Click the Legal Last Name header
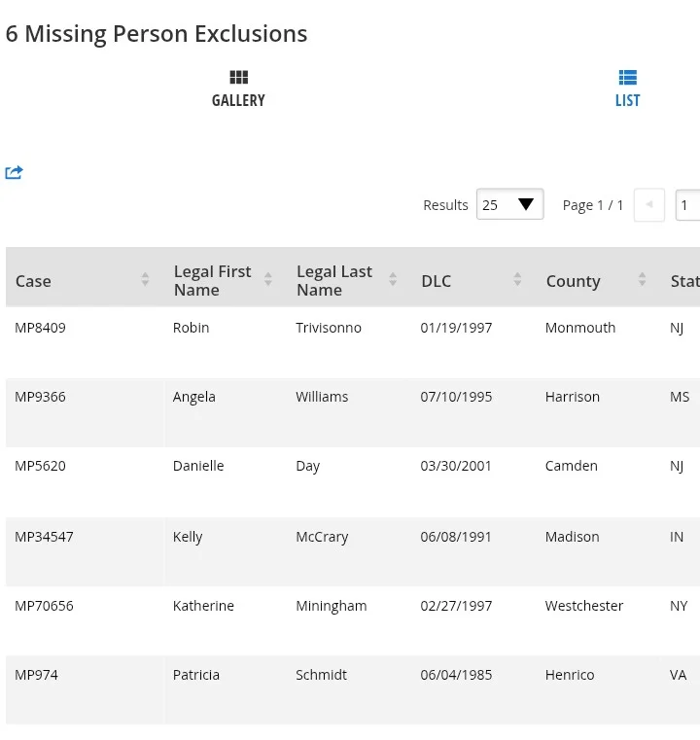This screenshot has width=700, height=740. click(333, 280)
